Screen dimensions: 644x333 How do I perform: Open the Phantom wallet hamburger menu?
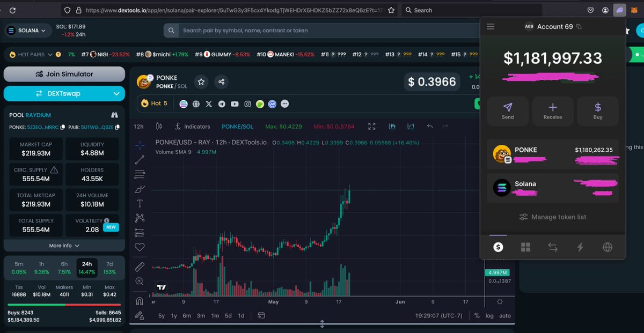[490, 26]
